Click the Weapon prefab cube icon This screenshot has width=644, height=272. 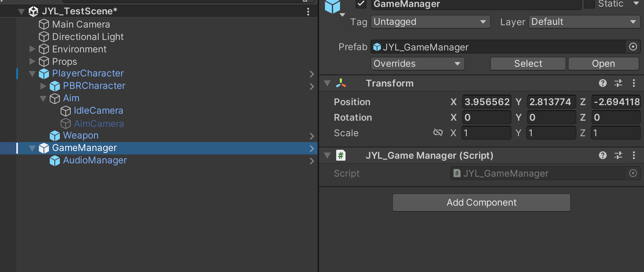[x=55, y=136]
